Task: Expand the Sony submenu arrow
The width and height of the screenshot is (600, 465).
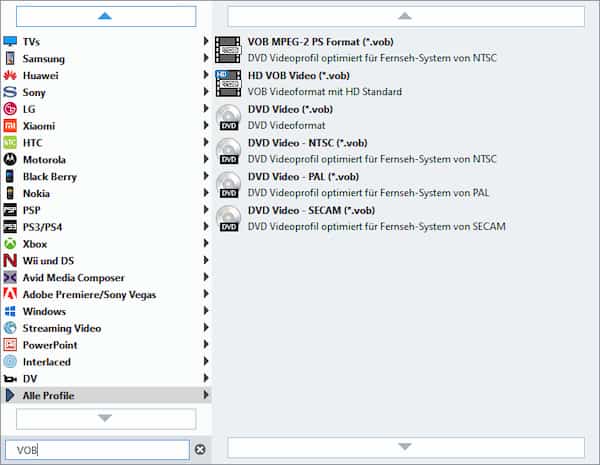Action: (x=206, y=91)
